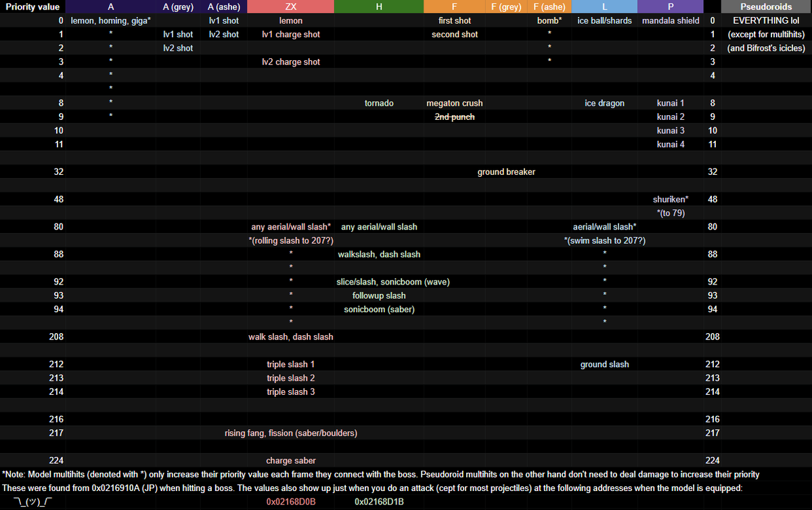Screen dimensions: 812x510
Task: Select the 'Priority value' header cell
Action: pos(32,7)
